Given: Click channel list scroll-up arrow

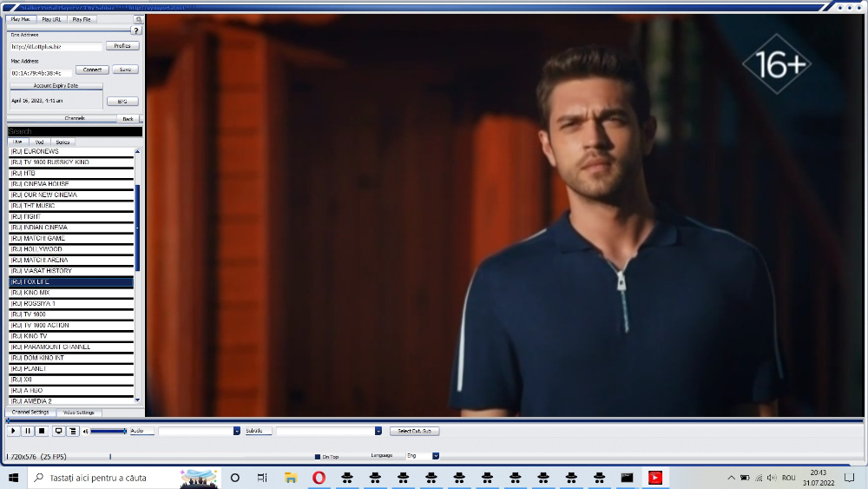Looking at the screenshot, I should pos(137,151).
